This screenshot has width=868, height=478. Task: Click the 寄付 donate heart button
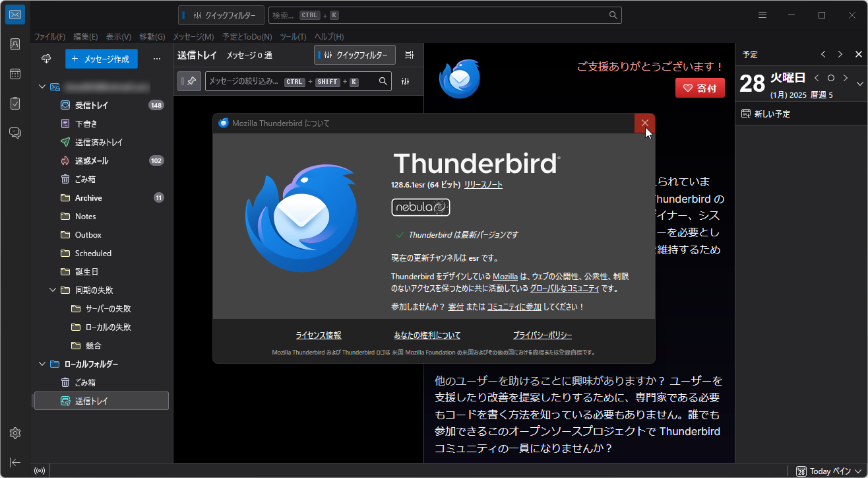pyautogui.click(x=699, y=87)
